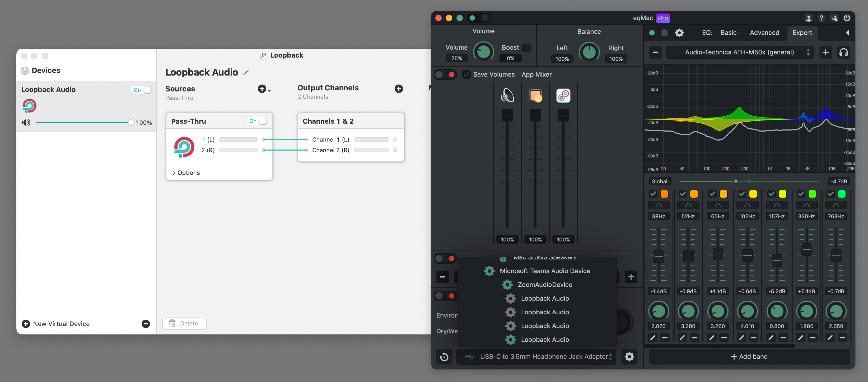
Task: Click the power icon to quit eqMac
Action: pyautogui.click(x=848, y=18)
